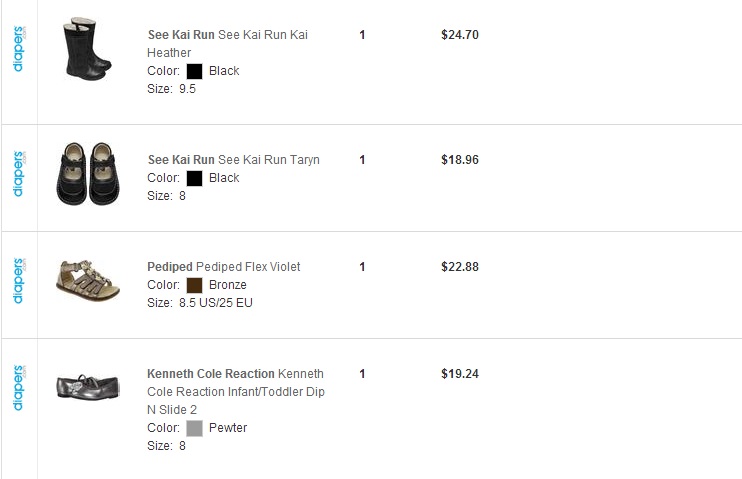Click the $18.96 price
The image size is (742, 479).
pos(460,160)
